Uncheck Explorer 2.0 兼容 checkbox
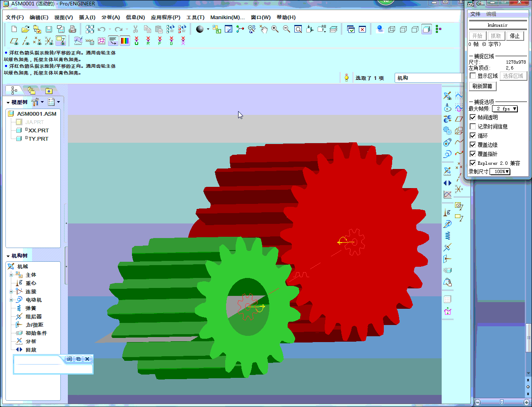This screenshot has width=532, height=407. pos(473,163)
